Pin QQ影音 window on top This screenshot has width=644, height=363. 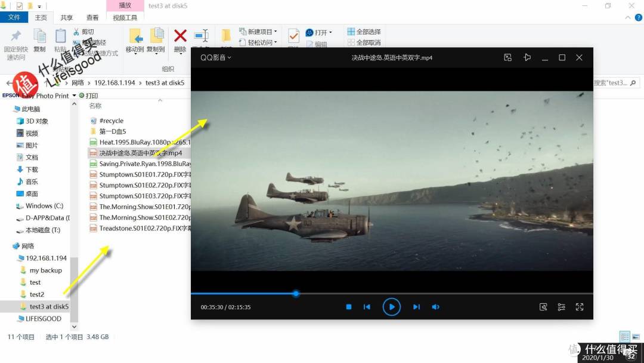(x=527, y=57)
